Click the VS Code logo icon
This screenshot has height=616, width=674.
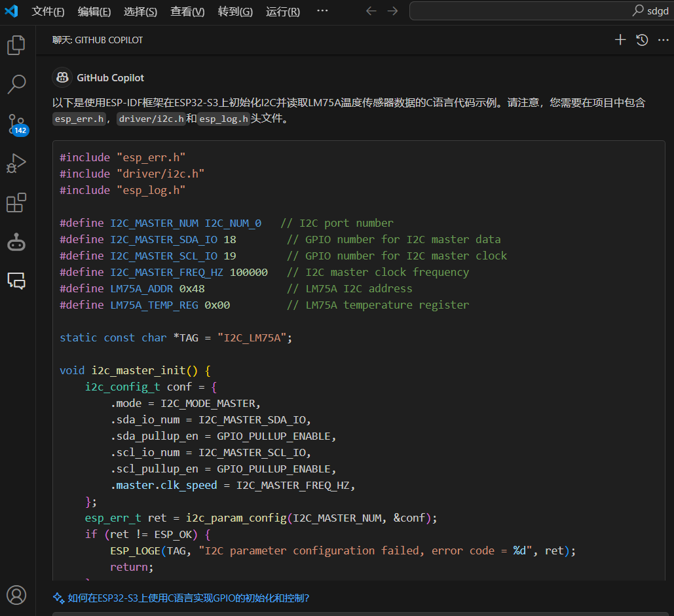11,11
